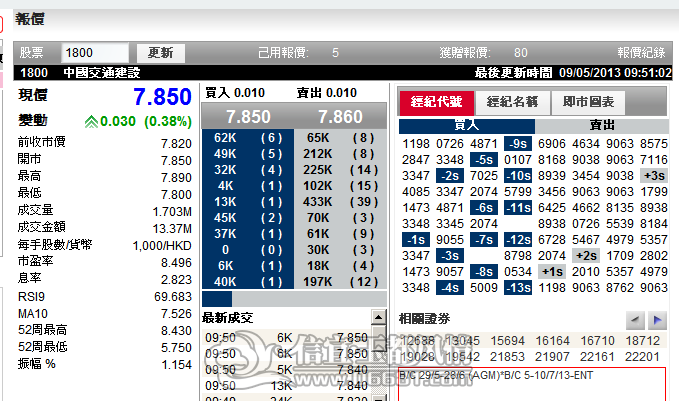Click the best ask price 7.860 header

(340, 117)
